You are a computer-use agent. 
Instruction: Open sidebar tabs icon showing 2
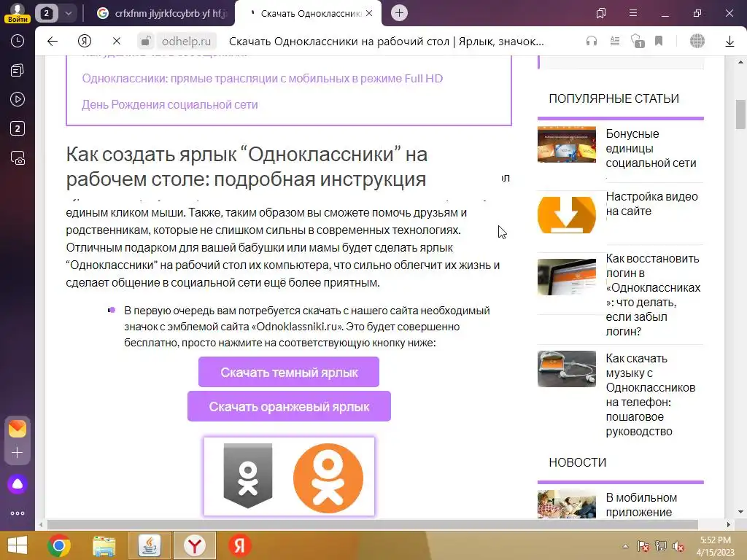[18, 128]
